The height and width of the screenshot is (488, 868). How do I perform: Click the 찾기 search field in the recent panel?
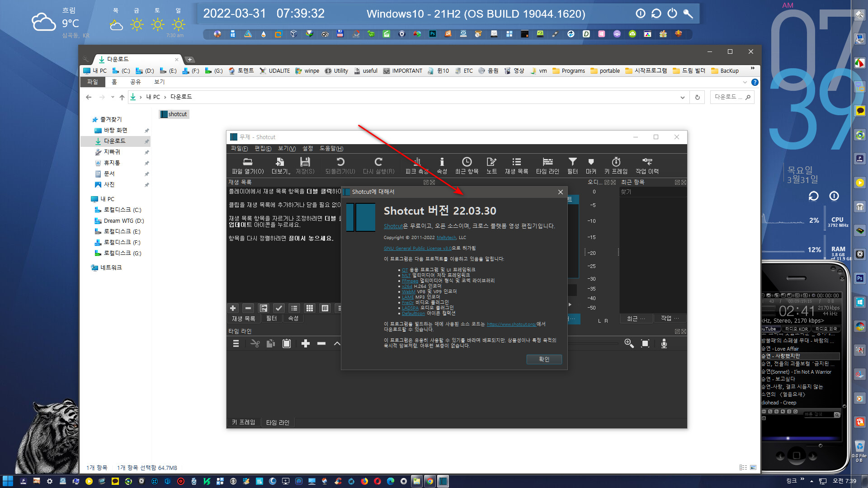[x=653, y=192]
